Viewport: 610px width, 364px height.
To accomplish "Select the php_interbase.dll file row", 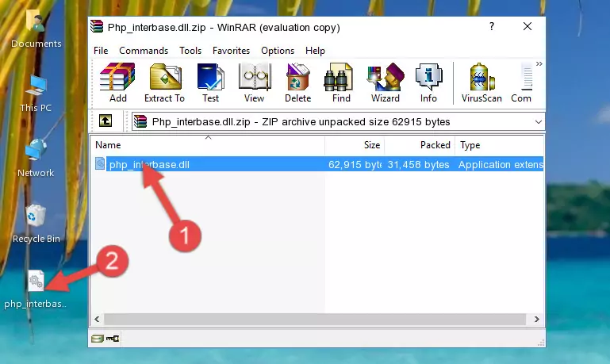I will (317, 164).
